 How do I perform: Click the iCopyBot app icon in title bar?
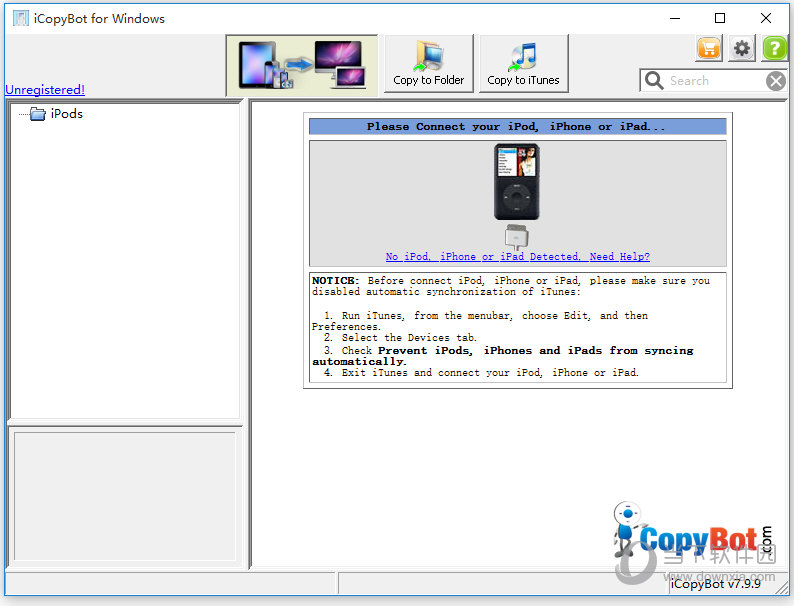pos(21,19)
